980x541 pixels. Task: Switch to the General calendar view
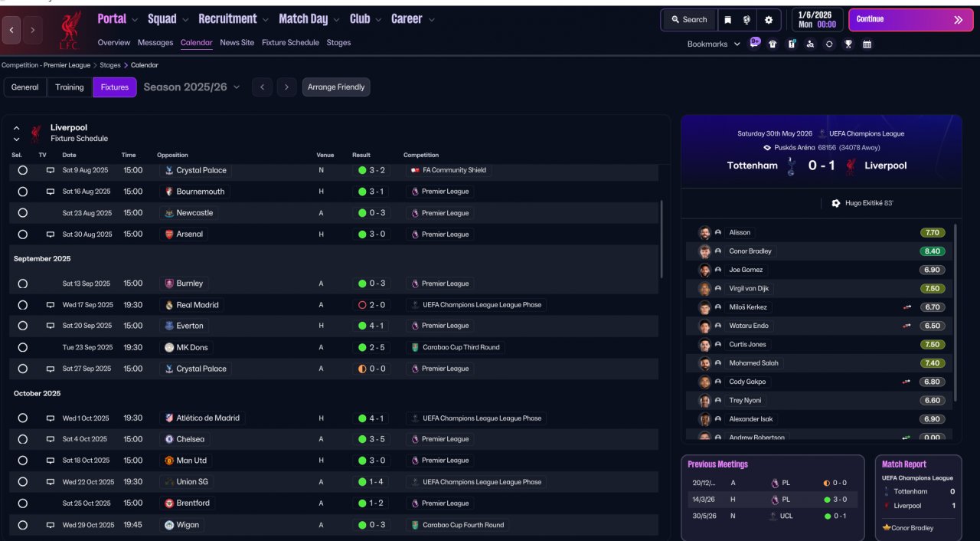click(x=24, y=87)
